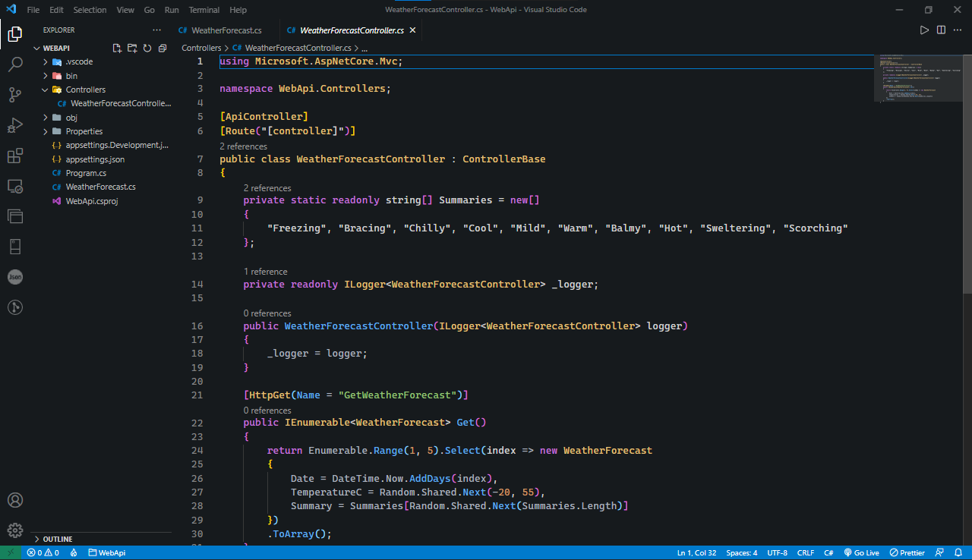Start Go Live server from status bar
Viewport: 972px width, 560px height.
[x=861, y=552]
